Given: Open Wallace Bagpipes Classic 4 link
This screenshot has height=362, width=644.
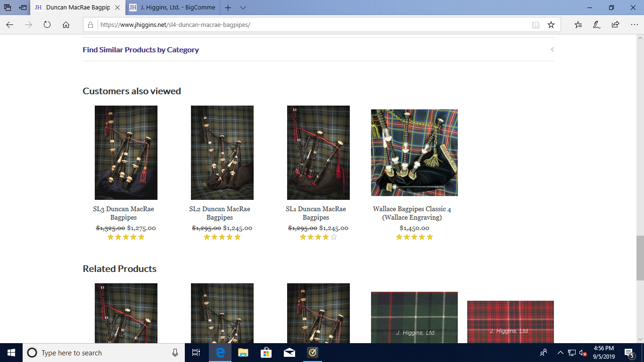Looking at the screenshot, I should (x=412, y=213).
